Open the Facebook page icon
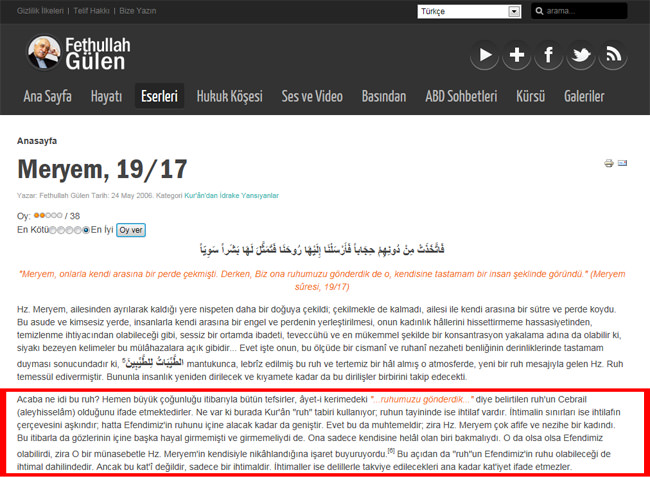650x477 pixels. (548, 55)
